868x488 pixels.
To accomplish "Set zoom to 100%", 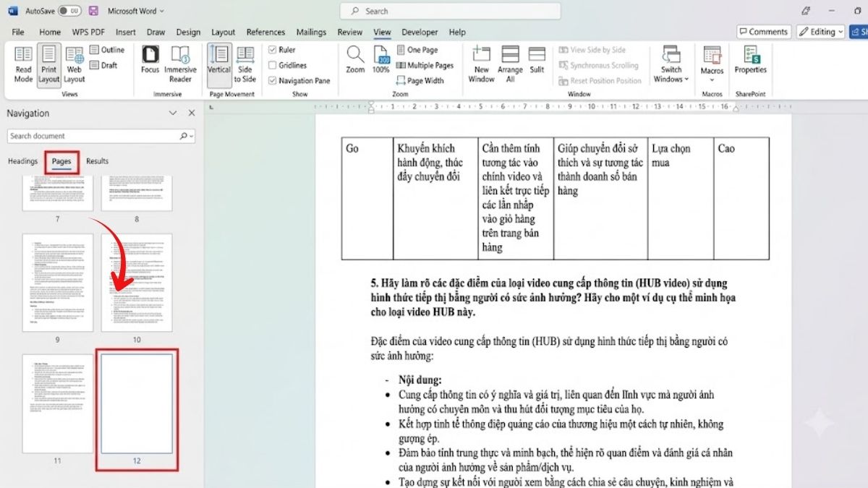I will point(381,60).
